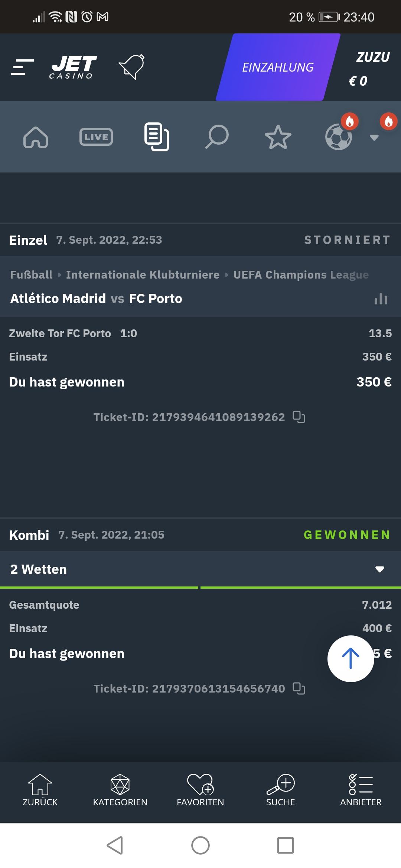
Task: Open the LIVE betting section
Action: click(x=96, y=137)
